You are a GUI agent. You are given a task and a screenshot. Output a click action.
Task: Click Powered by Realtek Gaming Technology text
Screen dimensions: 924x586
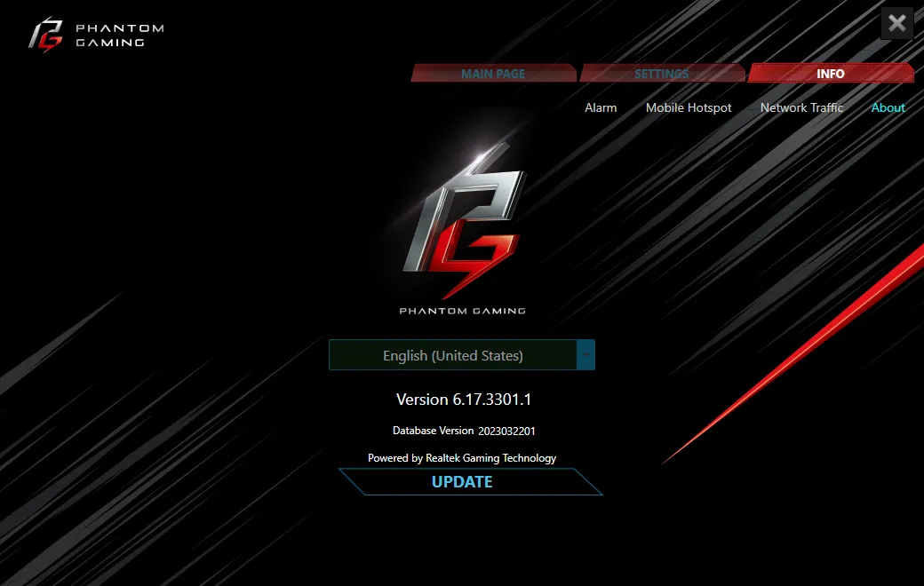462,458
